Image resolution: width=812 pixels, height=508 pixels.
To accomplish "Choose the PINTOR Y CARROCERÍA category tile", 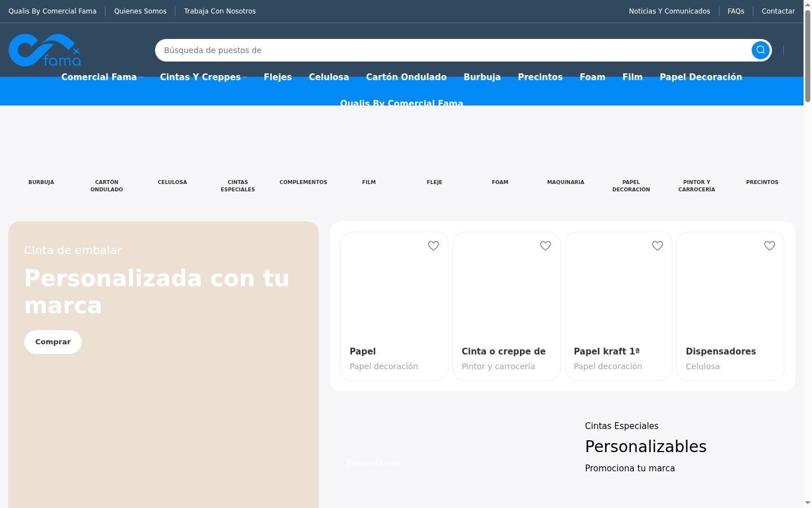I will 697,186.
